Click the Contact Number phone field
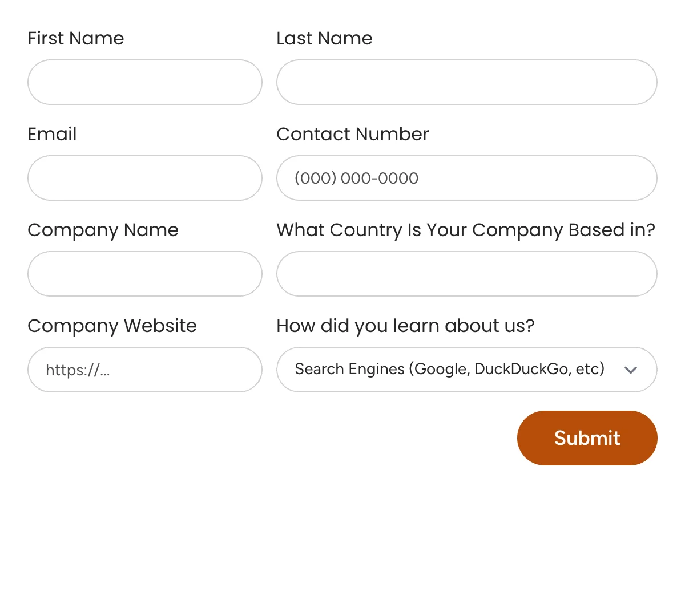 click(466, 178)
